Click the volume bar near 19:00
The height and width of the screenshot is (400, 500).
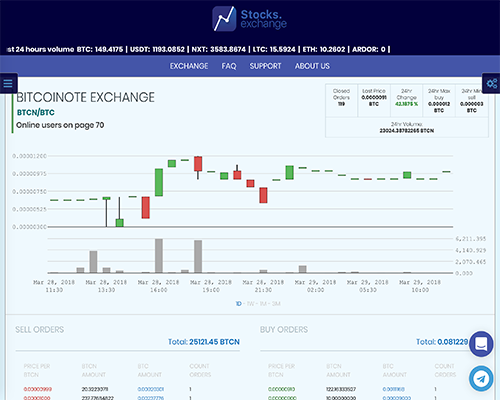point(198,256)
